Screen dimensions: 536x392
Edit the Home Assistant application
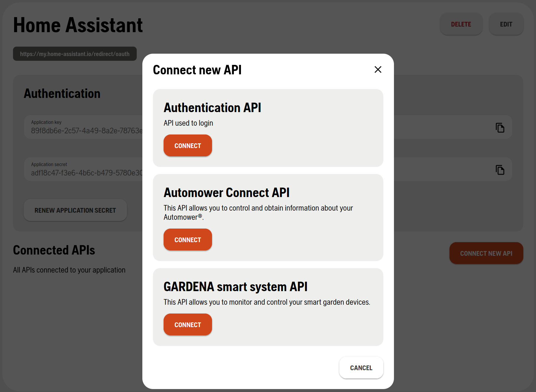pos(506,24)
